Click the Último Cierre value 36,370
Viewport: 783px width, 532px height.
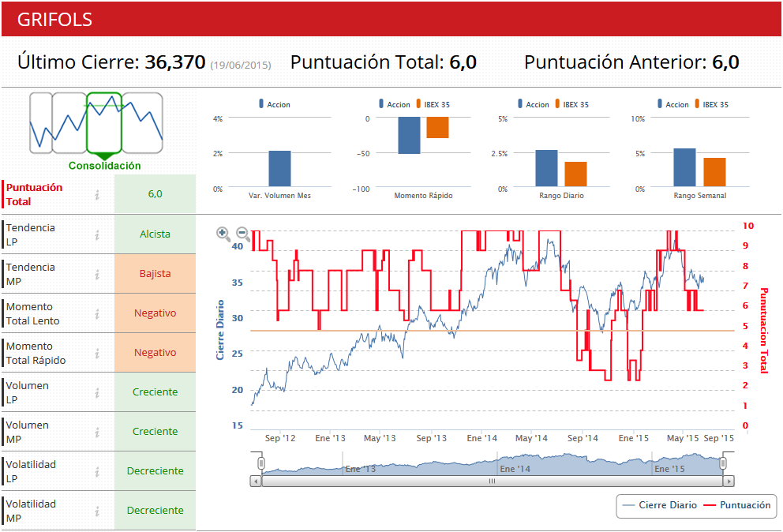coord(174,62)
